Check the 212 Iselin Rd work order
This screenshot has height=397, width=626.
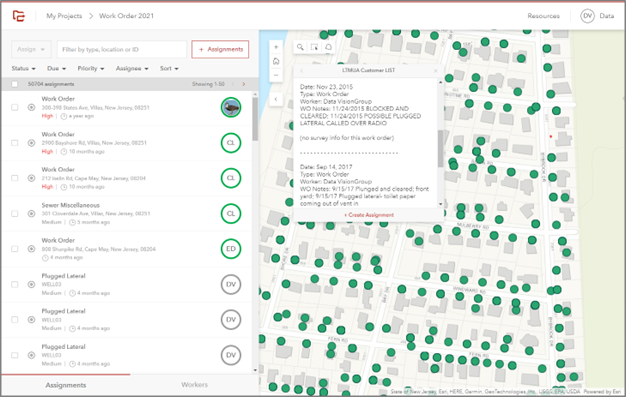[15, 178]
